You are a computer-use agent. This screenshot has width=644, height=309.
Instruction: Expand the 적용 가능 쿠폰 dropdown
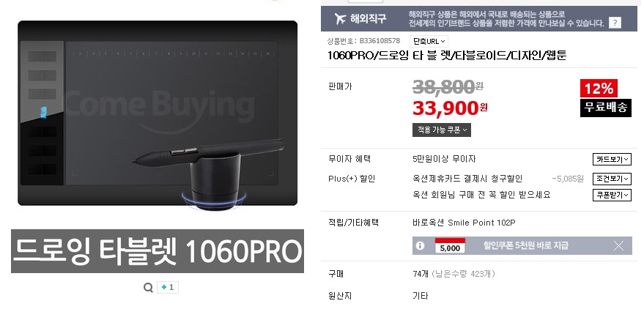click(442, 130)
